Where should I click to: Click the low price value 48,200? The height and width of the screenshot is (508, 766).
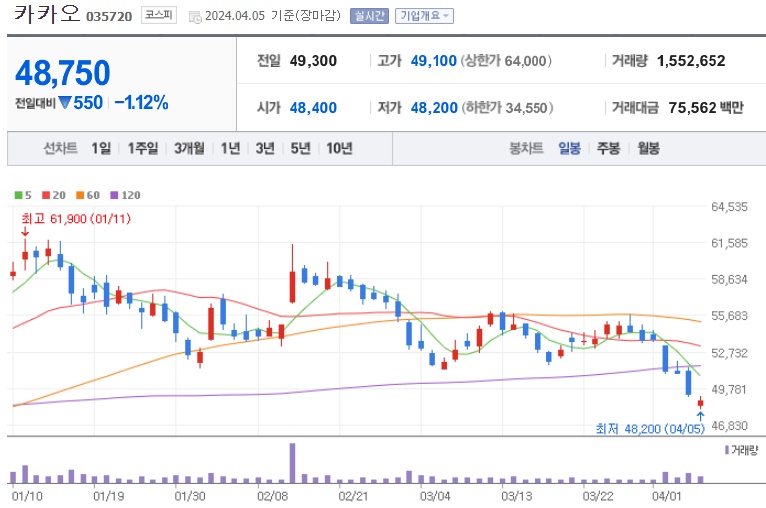coord(434,107)
